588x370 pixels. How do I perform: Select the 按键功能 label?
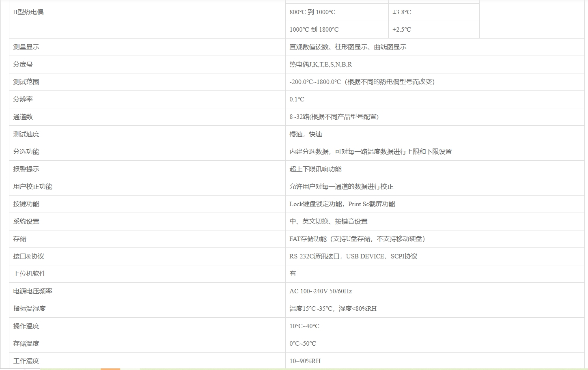pos(26,204)
